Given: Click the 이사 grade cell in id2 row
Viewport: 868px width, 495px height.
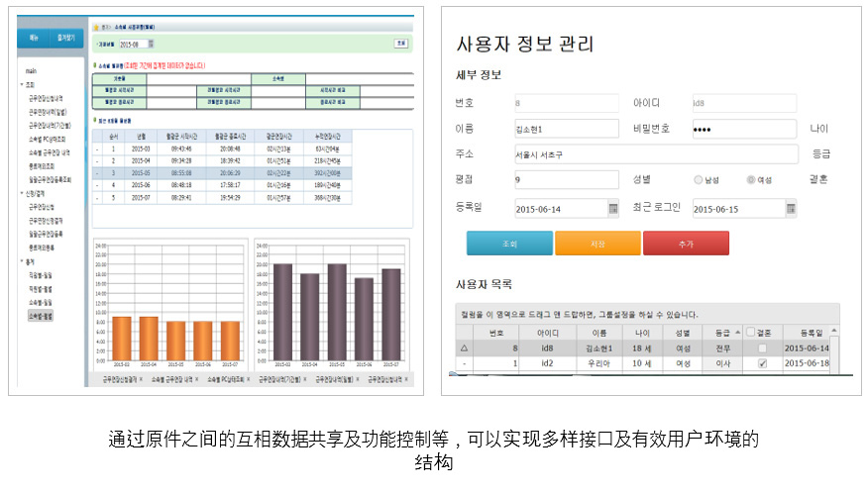Looking at the screenshot, I should (723, 363).
